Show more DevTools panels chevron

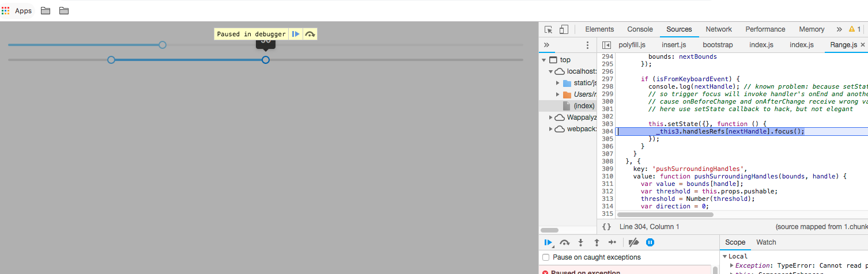pos(839,29)
